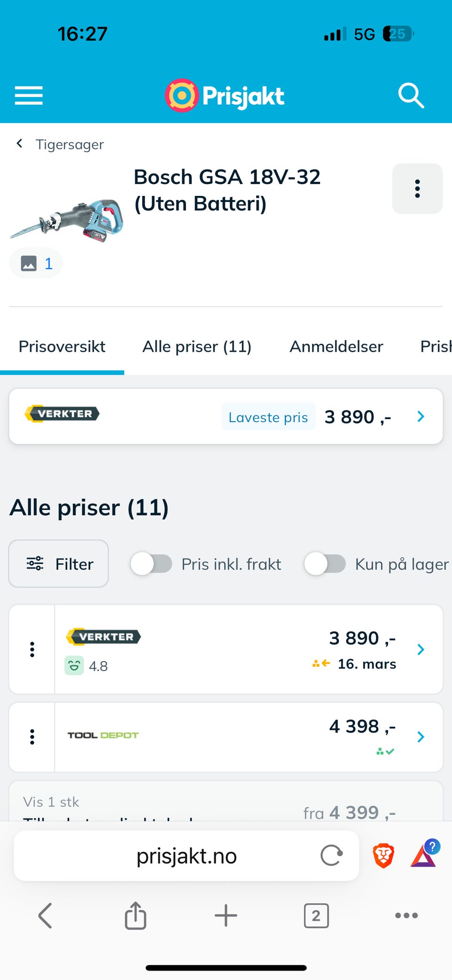452x980 pixels.
Task: Switch to the Alle priser (11) tab
Action: tap(197, 347)
